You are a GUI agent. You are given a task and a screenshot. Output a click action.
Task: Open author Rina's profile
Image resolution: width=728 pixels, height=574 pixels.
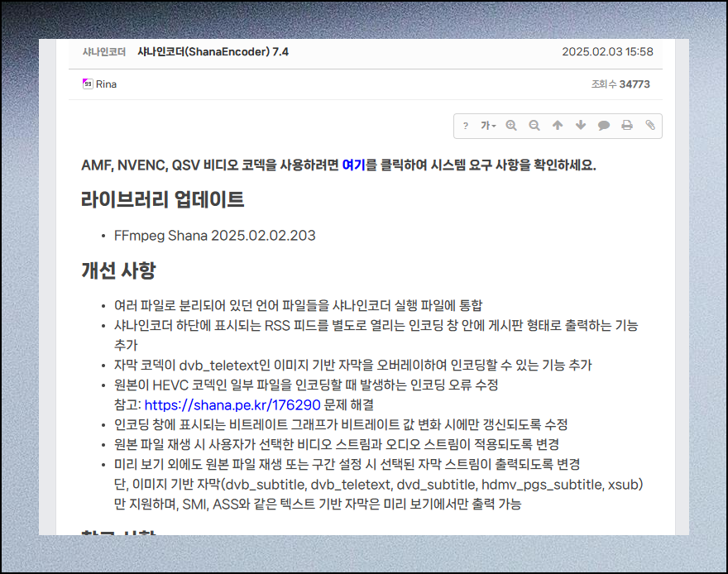click(107, 84)
